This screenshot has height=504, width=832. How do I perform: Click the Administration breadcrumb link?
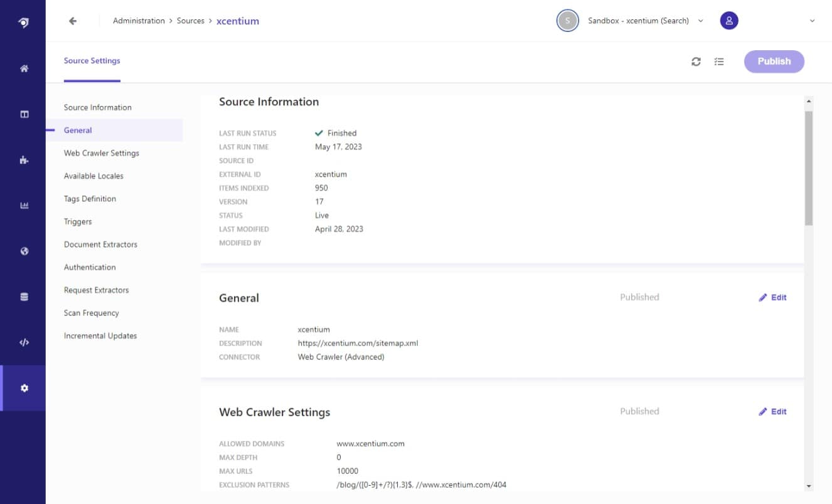click(x=139, y=21)
